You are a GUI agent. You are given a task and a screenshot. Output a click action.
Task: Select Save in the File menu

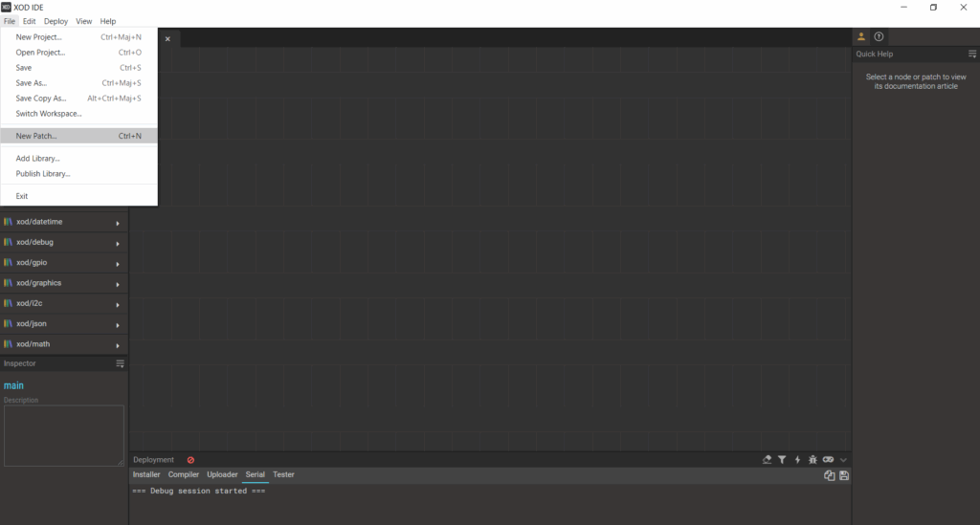78,68
